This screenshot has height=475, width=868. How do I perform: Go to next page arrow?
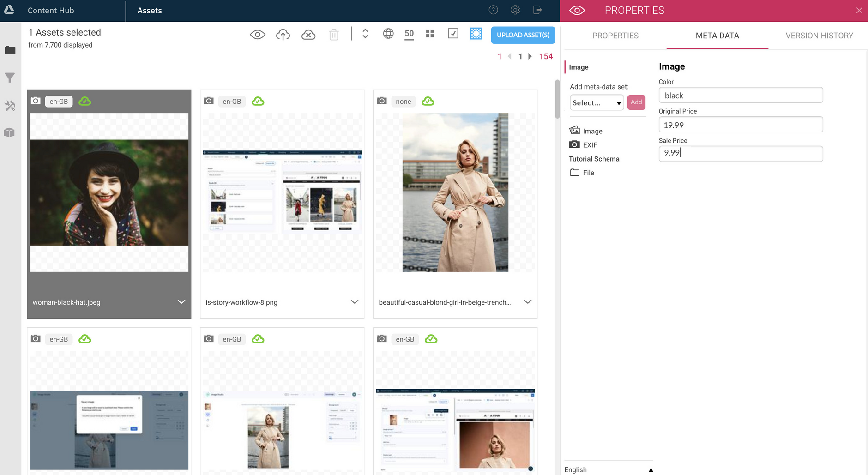(x=530, y=56)
